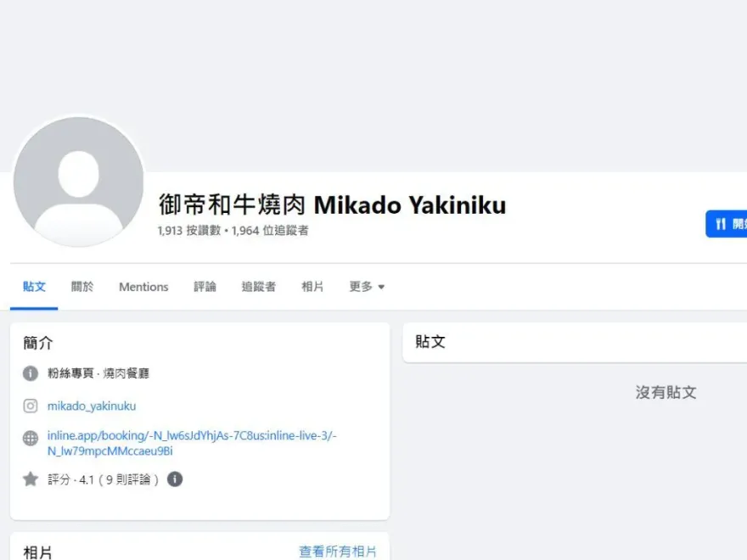Switch to the 關於 tab

click(82, 287)
